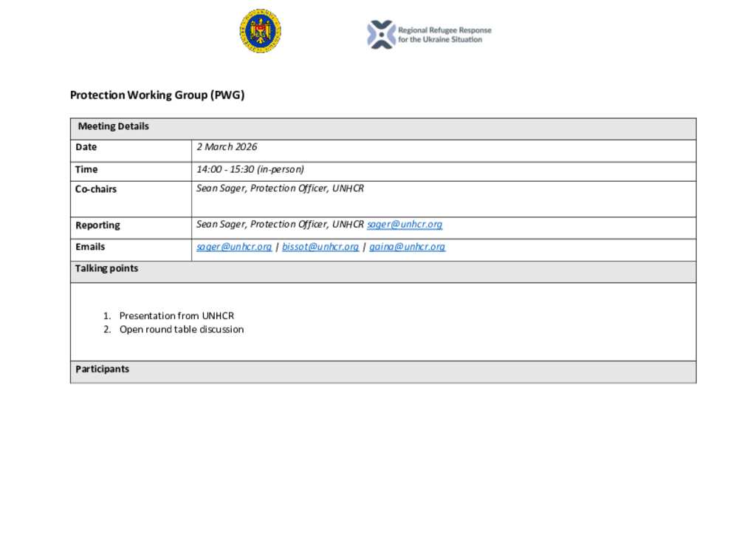Open the gaina@unhcr.org email link
The image size is (756, 535).
[x=407, y=247]
